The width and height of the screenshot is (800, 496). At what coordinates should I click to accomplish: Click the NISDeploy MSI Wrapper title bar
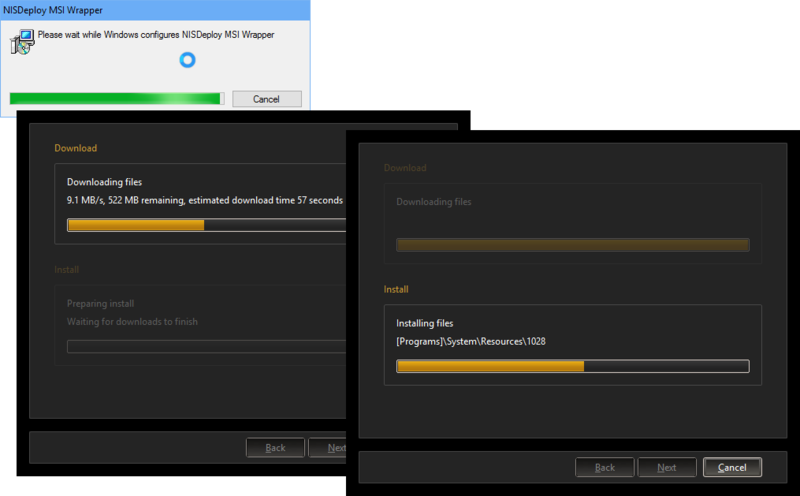click(x=150, y=10)
